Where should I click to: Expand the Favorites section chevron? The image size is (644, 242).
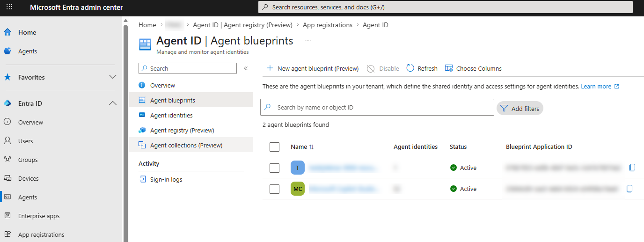coord(113,77)
